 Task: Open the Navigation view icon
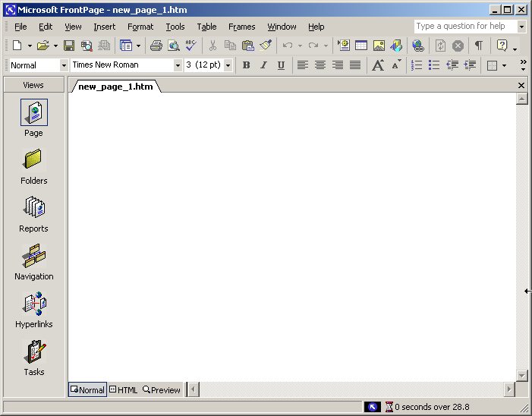(x=33, y=255)
